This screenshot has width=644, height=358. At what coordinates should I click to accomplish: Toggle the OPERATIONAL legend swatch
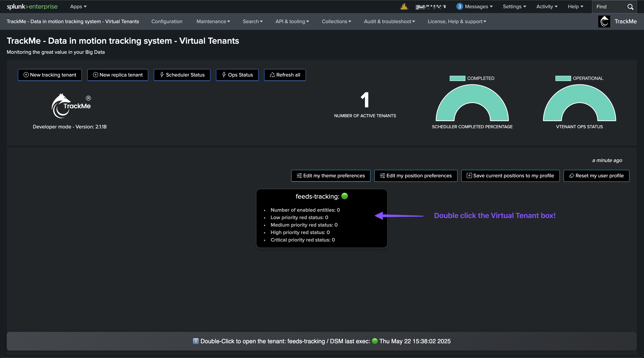click(x=563, y=78)
